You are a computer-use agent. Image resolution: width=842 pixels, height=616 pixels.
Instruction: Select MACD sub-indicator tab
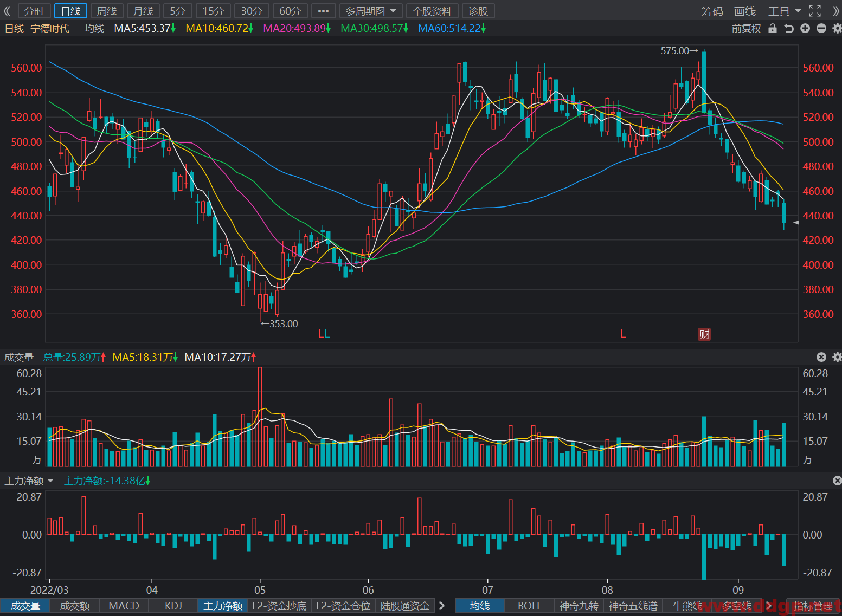click(x=124, y=606)
